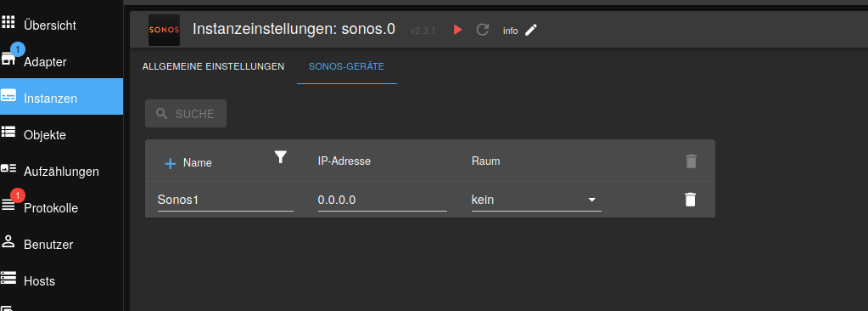Edit log level with pencil icon

(531, 30)
